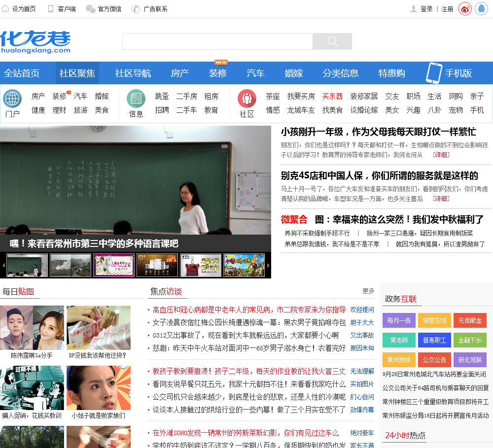Click 详细 after the 小孩刚升一年级 summary
Image resolution: width=493 pixels, height=448 pixels.
(x=441, y=155)
